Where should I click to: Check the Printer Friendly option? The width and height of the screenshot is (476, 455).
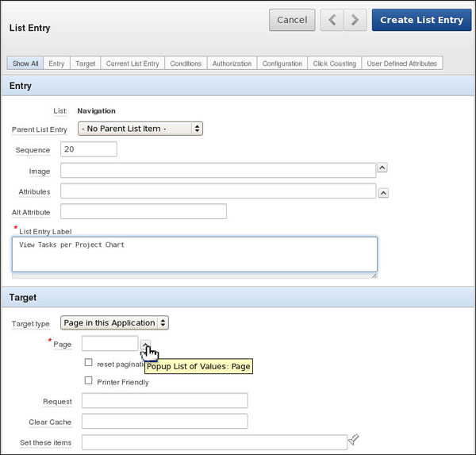pos(89,380)
